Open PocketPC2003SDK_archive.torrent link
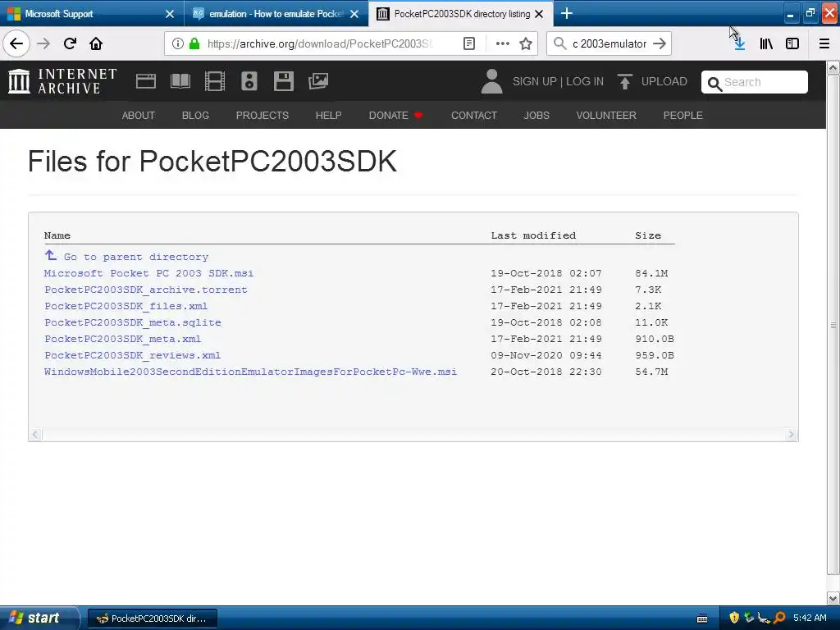 tap(146, 290)
